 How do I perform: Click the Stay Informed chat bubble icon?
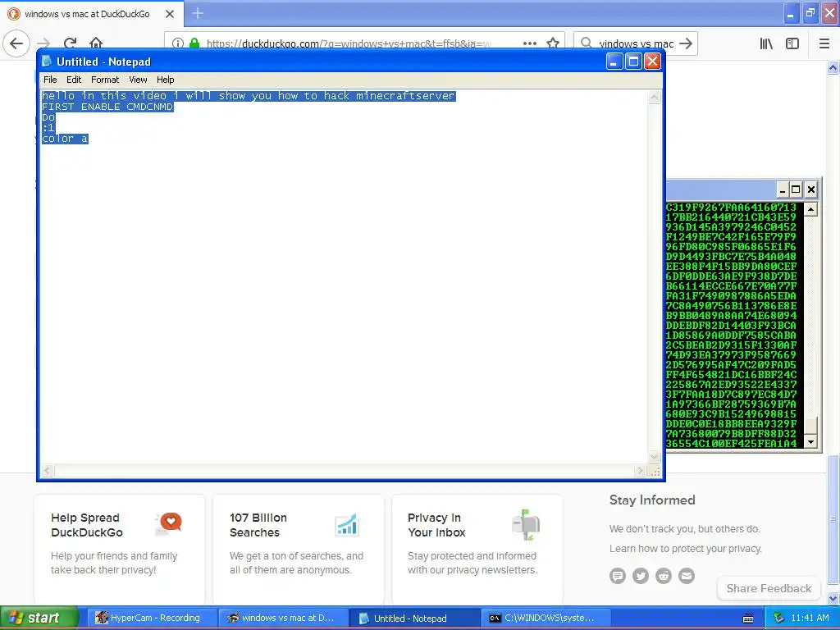coord(618,576)
